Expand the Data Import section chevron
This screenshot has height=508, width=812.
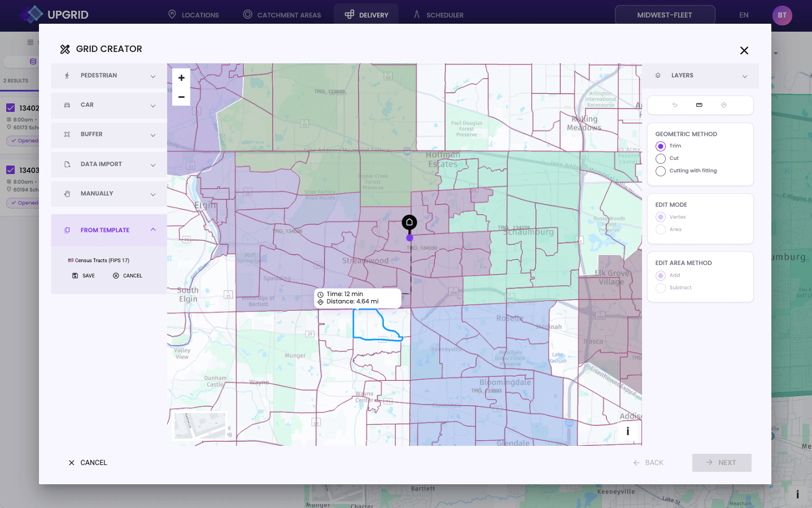[x=153, y=165]
